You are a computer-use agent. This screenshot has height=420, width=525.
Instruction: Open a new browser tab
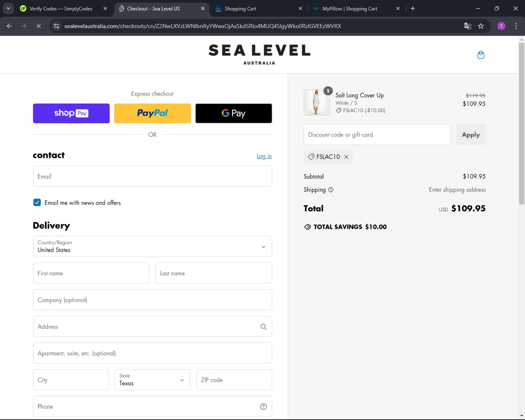413,8
